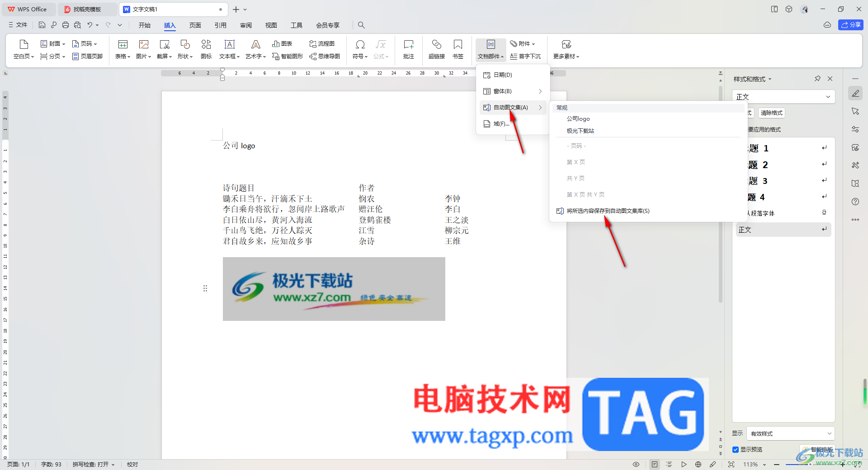Expand the new tab dropdown arrow beside plus
The width and height of the screenshot is (868, 470).
(x=245, y=9)
